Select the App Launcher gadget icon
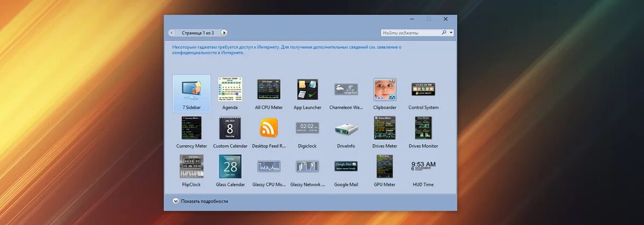644x225 pixels. 308,89
